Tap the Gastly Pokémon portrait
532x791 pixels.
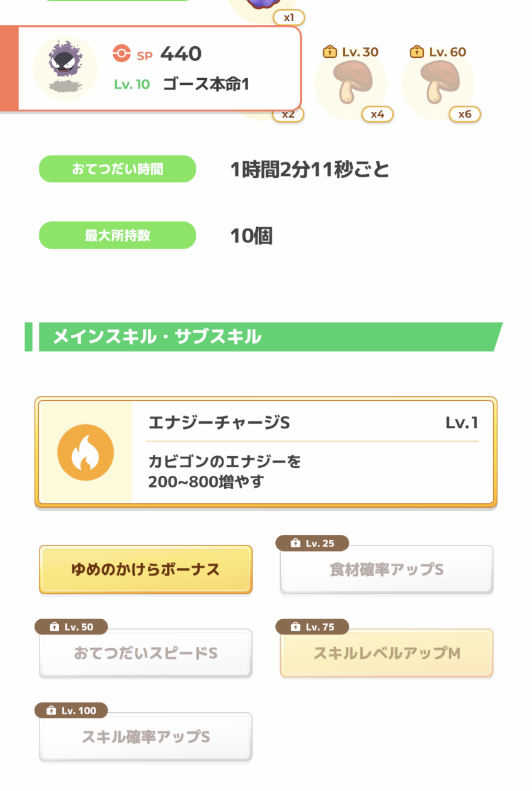[65, 68]
